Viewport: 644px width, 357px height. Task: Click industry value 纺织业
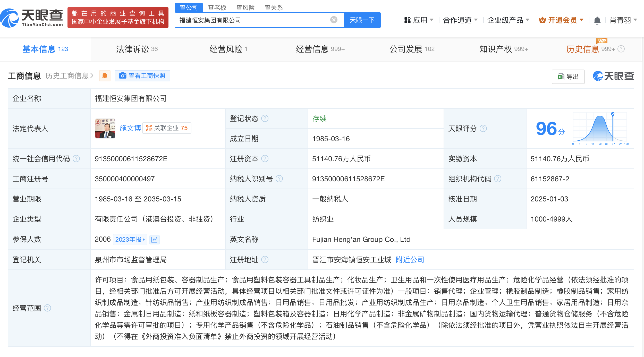pos(323,219)
